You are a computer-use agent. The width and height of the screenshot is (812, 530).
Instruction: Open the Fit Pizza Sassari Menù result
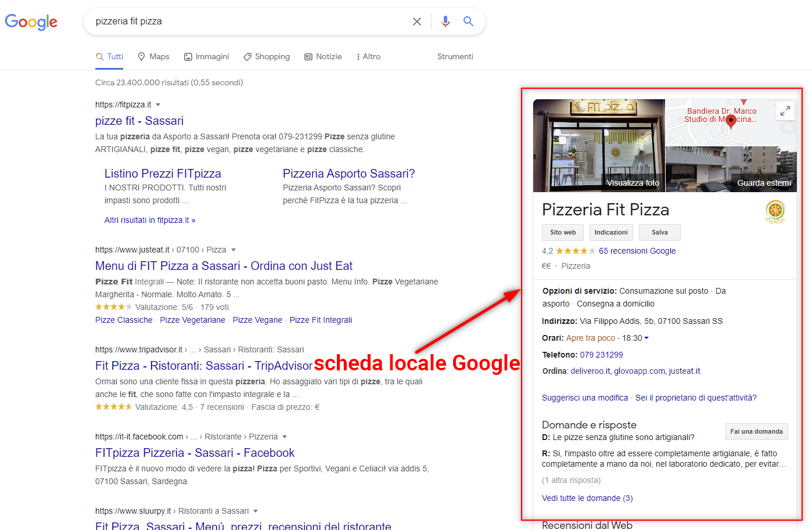(x=243, y=525)
